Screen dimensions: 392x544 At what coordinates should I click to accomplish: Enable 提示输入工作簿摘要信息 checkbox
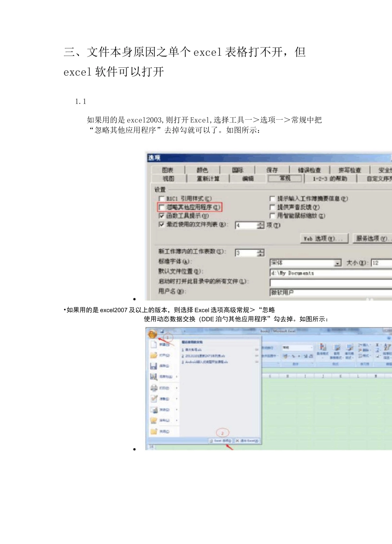[x=272, y=199]
